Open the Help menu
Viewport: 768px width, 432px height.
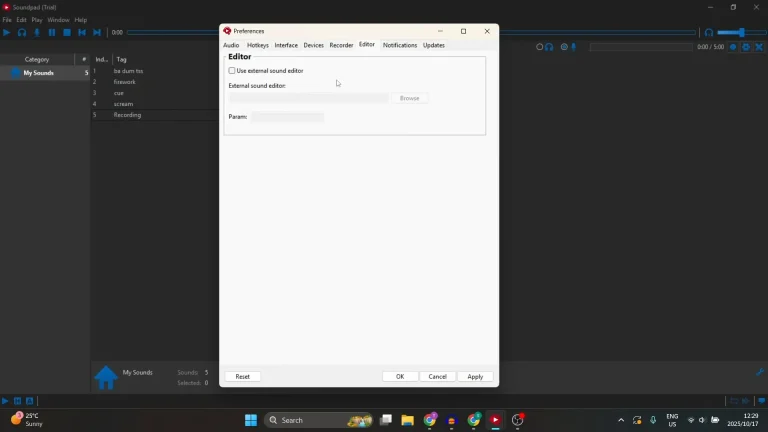tap(81, 20)
